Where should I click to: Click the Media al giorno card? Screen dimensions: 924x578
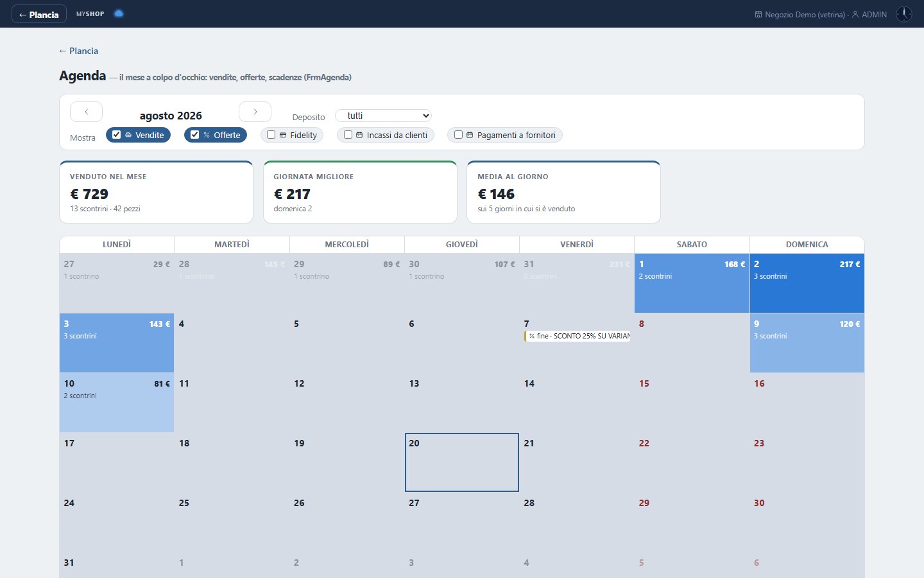tap(563, 192)
